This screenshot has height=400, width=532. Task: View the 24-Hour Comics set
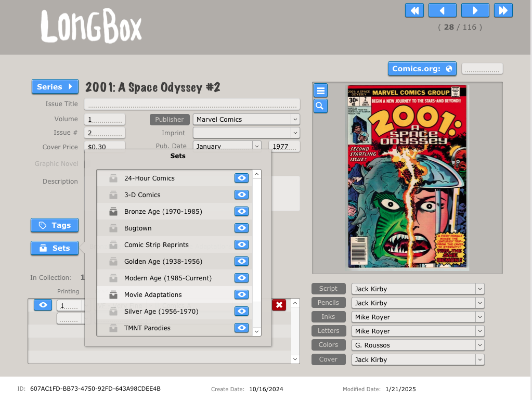coord(242,178)
